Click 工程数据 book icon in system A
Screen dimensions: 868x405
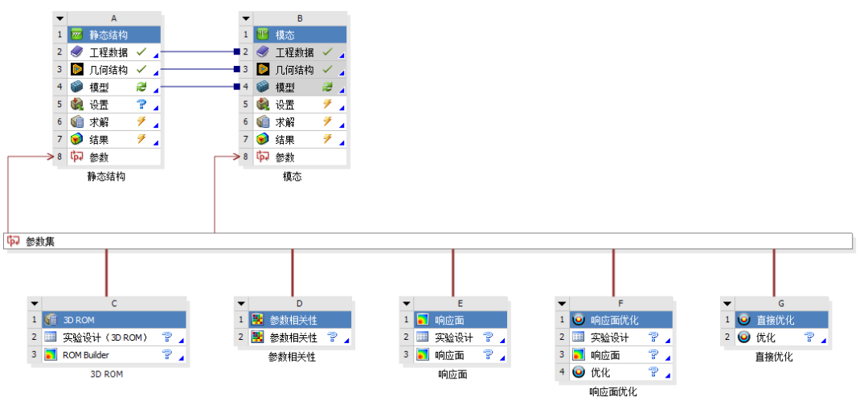pos(77,52)
